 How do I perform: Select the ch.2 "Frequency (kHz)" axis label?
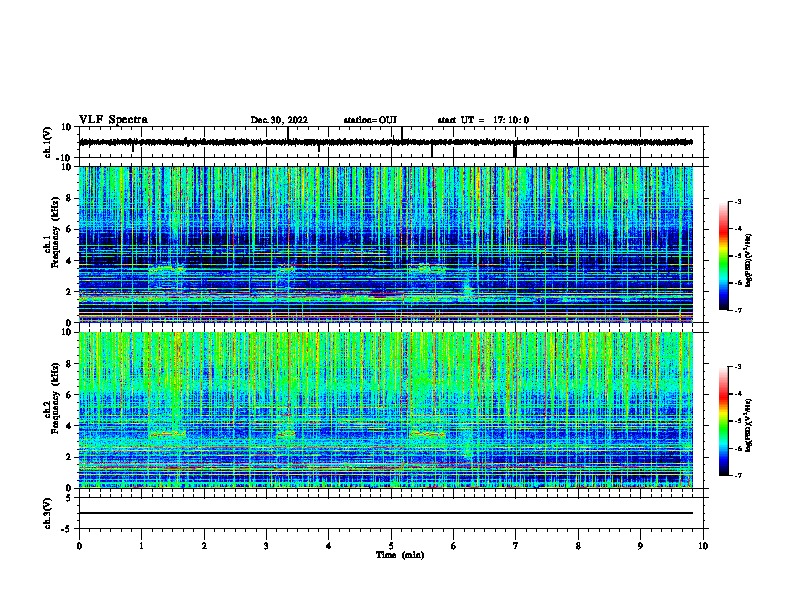tap(55, 398)
